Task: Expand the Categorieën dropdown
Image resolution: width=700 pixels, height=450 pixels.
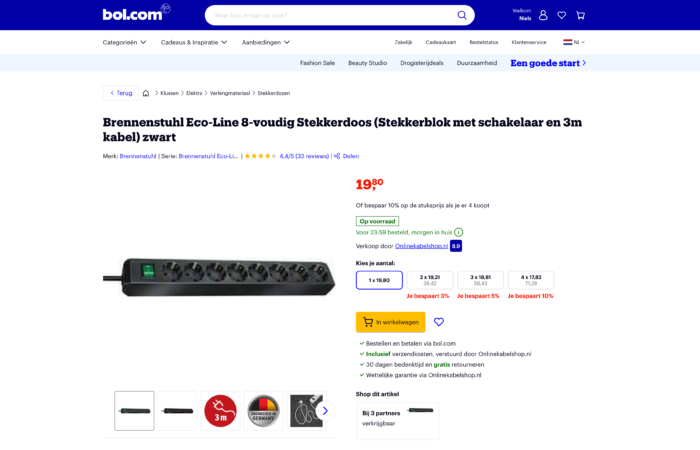Action: (x=124, y=42)
